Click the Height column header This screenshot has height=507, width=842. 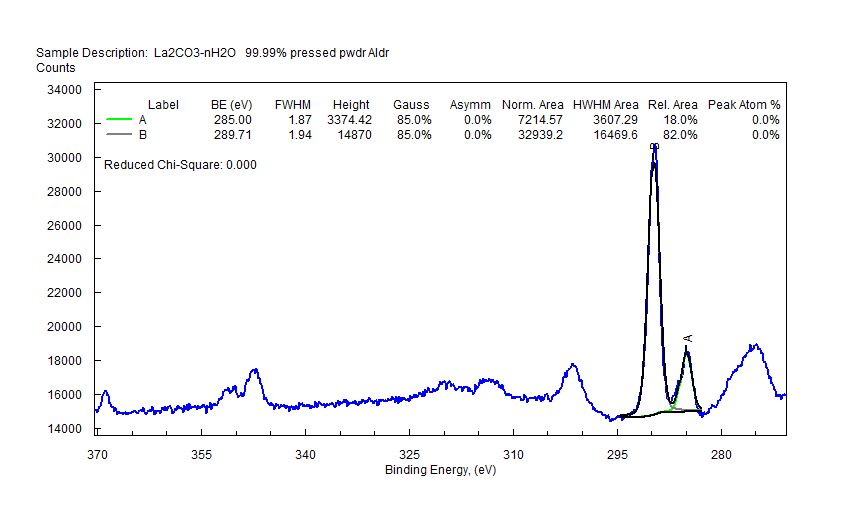(351, 105)
